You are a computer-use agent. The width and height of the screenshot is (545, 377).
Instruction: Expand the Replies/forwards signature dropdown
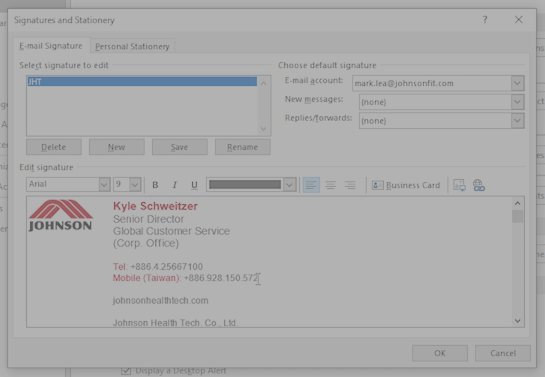coord(517,121)
